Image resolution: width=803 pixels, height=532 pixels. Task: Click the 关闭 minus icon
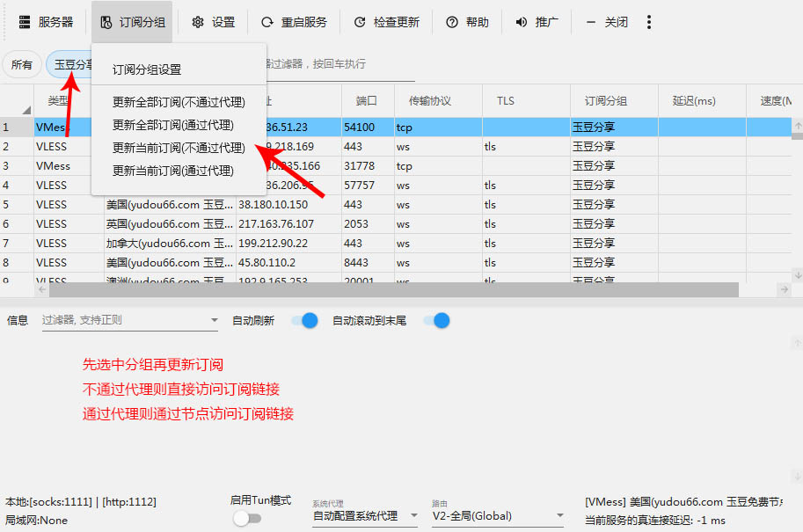(x=590, y=22)
